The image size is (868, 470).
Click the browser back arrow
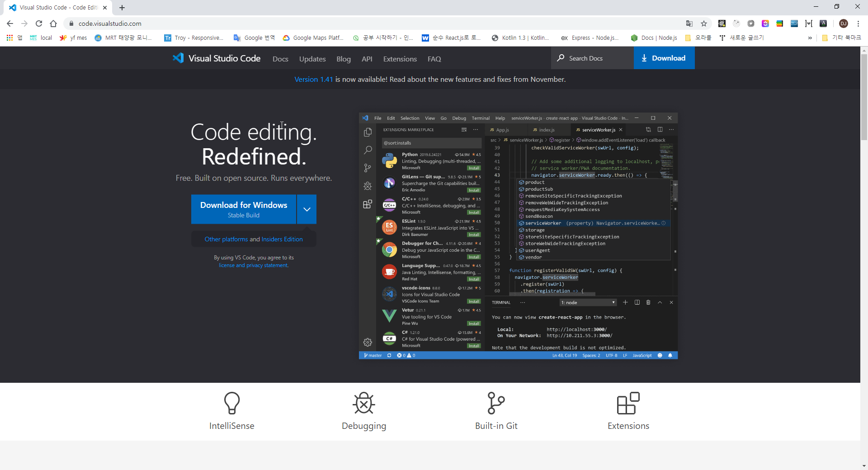(10, 23)
